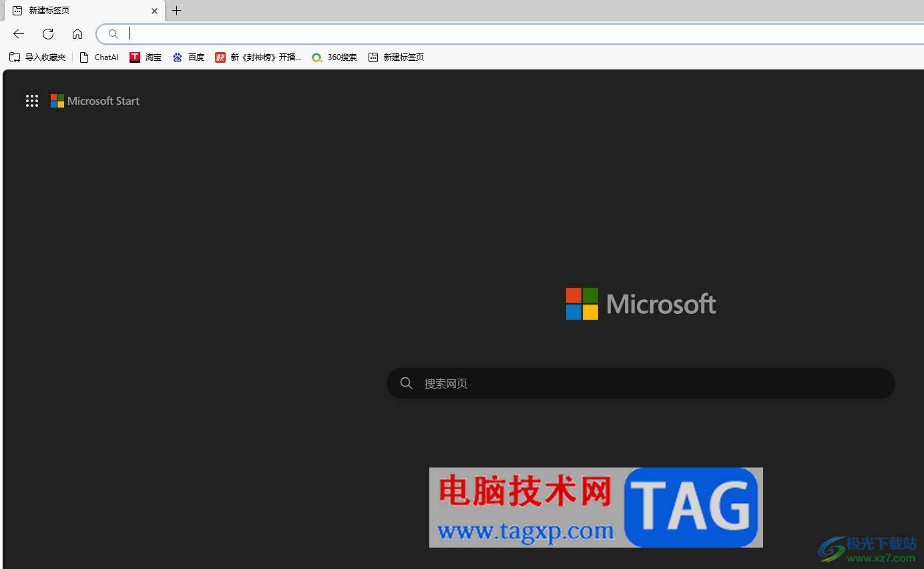The width and height of the screenshot is (924, 569).
Task: Click inside the 搜索网页 search box
Action: (x=641, y=383)
